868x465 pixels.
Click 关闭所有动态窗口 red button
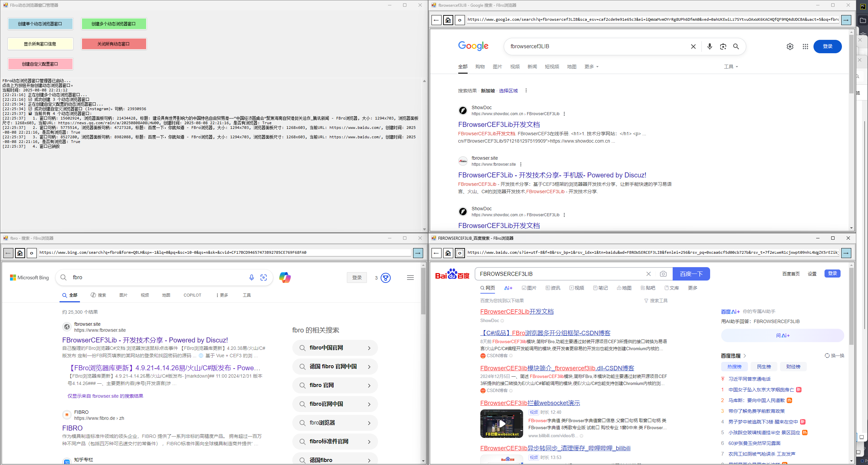click(114, 44)
